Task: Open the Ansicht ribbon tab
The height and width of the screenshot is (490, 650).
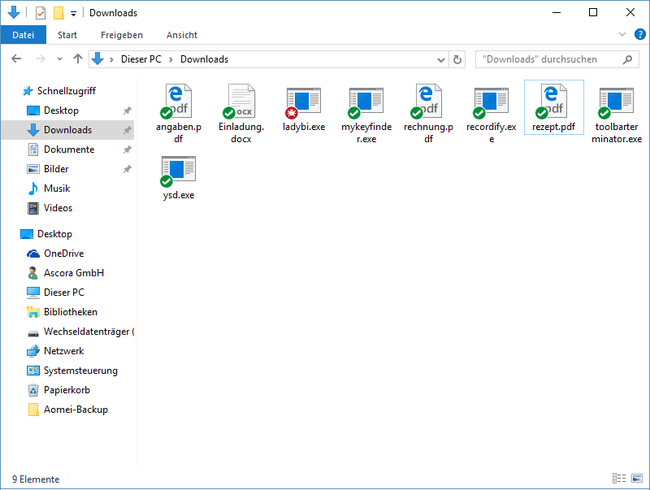Action: click(181, 34)
